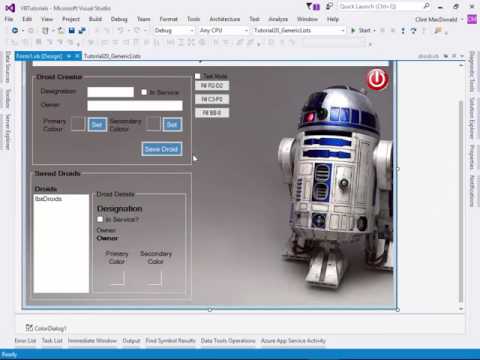Select the Primary Color swatch in Droid Details

(118, 279)
